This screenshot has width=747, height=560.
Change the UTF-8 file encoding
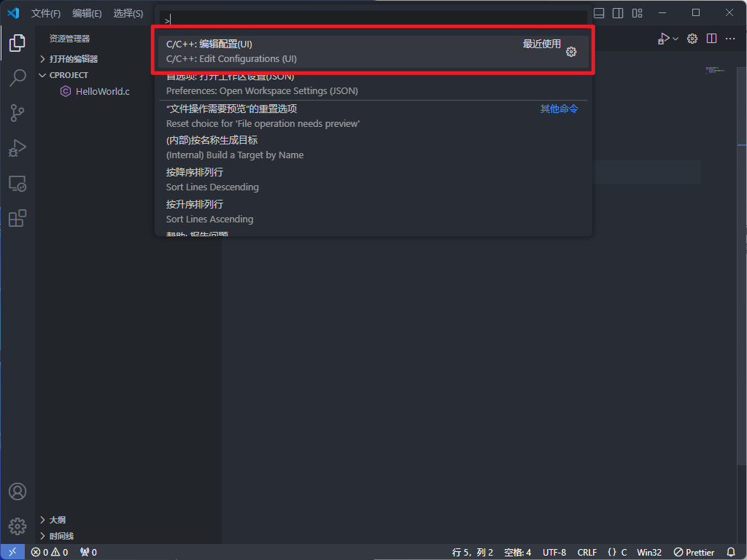tap(554, 552)
